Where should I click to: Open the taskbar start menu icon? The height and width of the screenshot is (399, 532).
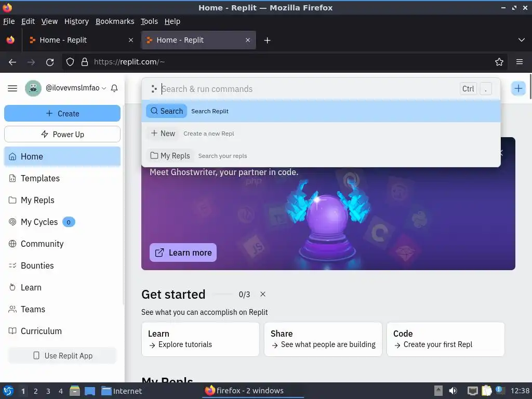tap(8, 391)
